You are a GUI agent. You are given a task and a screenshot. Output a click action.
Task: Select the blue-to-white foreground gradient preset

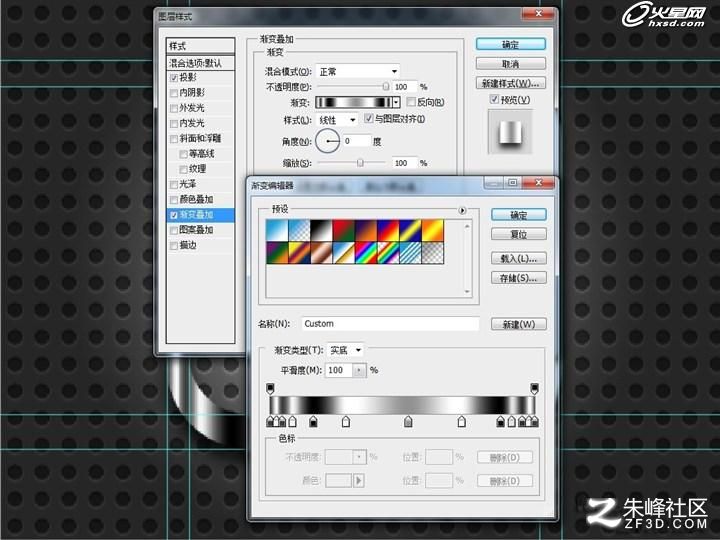277,231
